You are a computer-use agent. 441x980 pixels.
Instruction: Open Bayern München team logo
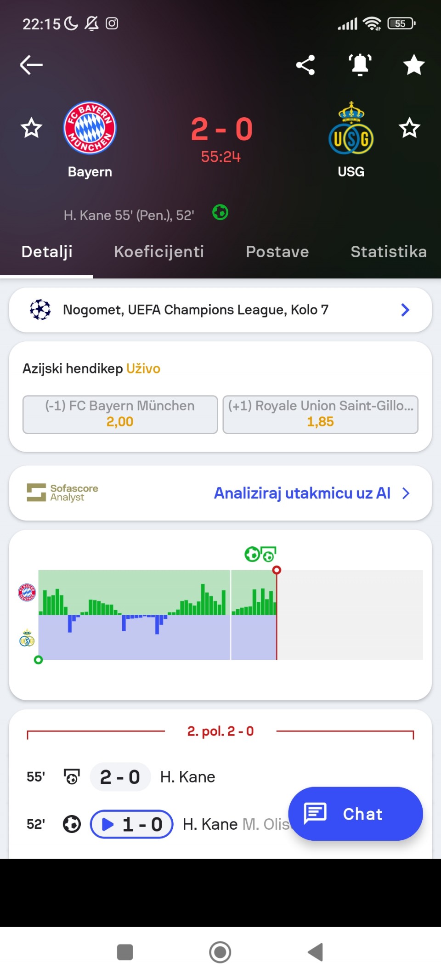click(x=90, y=128)
